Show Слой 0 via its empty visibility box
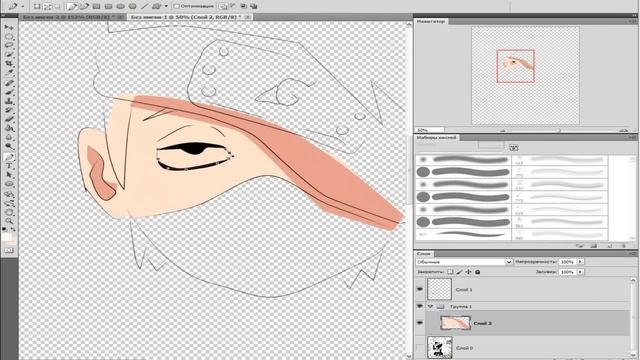The height and width of the screenshot is (360, 640). (420, 348)
